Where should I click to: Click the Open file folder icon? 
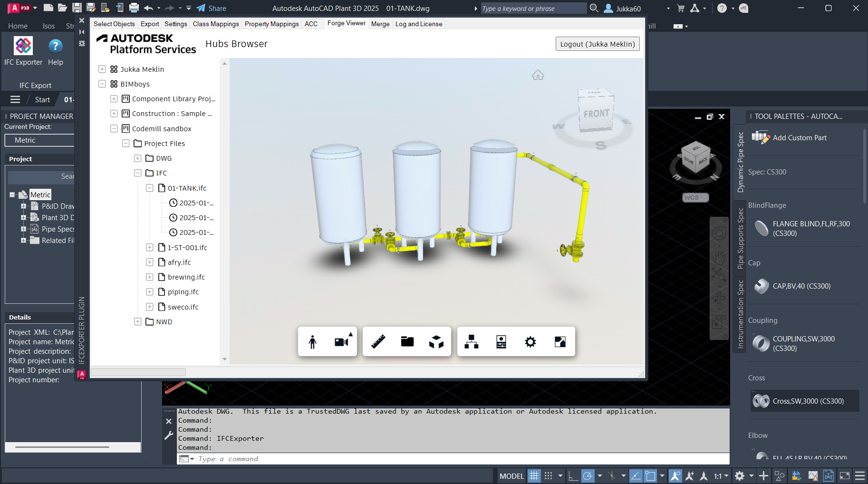(x=62, y=8)
